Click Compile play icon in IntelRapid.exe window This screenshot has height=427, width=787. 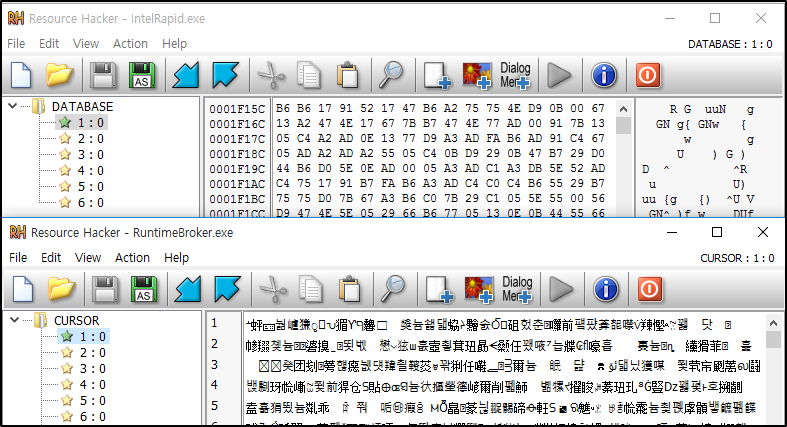point(559,75)
